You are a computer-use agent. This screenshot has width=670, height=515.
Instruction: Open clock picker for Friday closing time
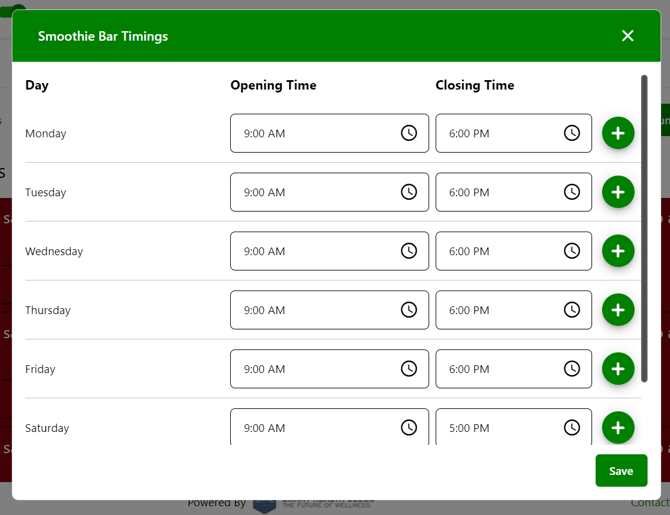[572, 369]
